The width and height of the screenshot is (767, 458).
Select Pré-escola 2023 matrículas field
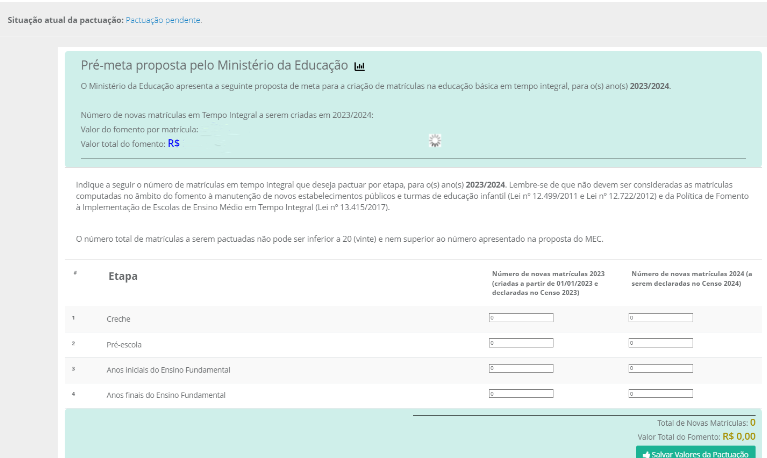coord(521,343)
